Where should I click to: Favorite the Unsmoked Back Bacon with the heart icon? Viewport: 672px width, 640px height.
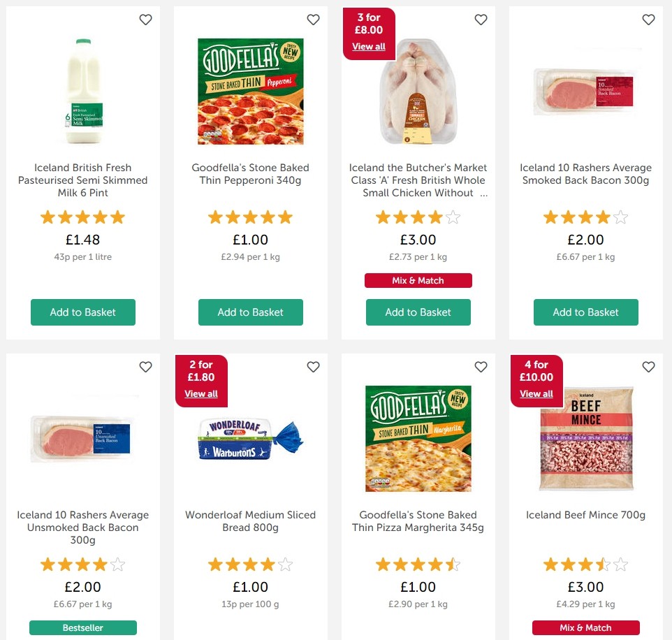(145, 366)
